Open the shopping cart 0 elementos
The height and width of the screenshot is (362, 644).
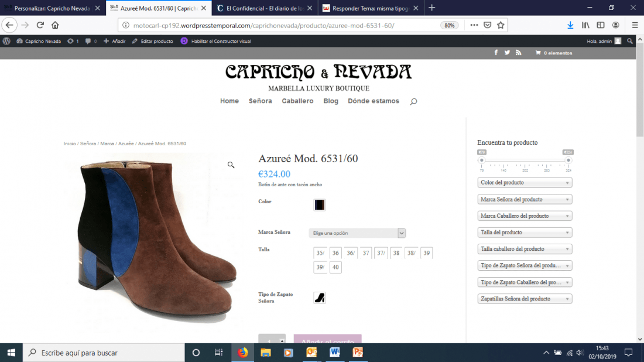point(554,53)
